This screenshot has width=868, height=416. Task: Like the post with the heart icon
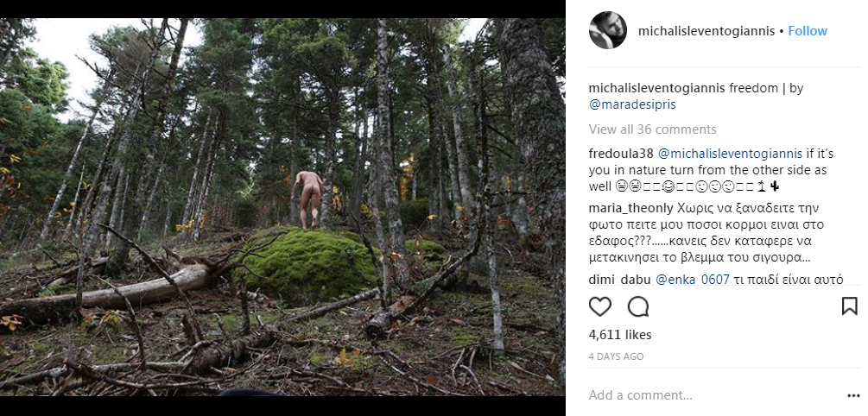(x=599, y=306)
